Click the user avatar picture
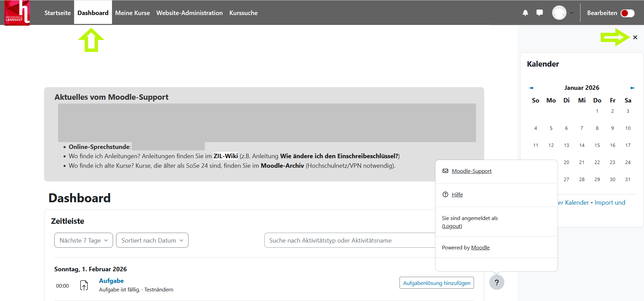Screen dimensions: 644x301 (x=559, y=13)
